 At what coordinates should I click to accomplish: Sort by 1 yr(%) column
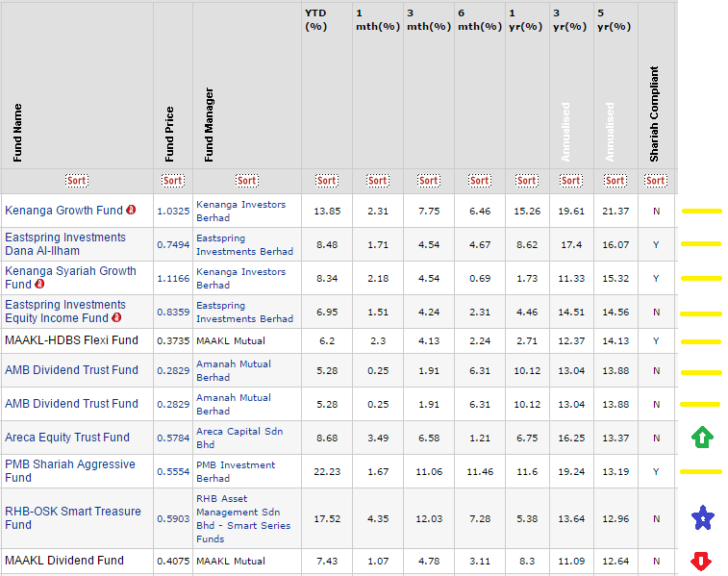[527, 181]
